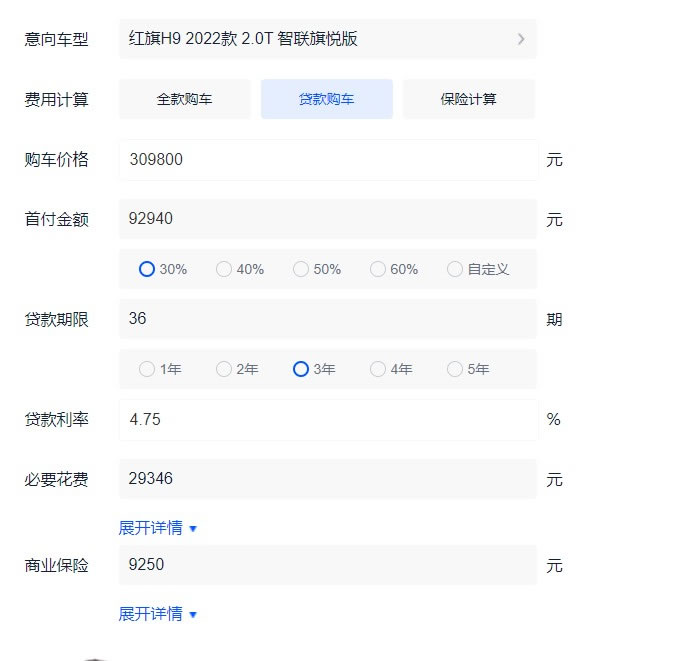
Task: Click the chevron arrow beside 红旗H9 model
Action: (x=521, y=39)
